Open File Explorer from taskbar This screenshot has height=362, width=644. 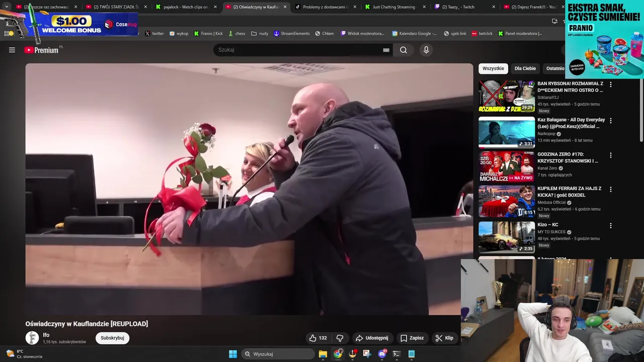(x=323, y=354)
